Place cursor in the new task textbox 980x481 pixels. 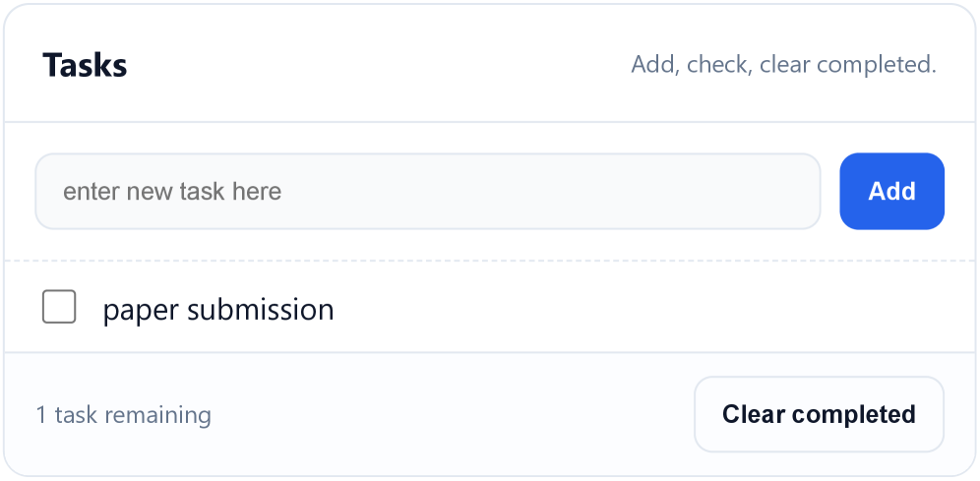click(427, 191)
